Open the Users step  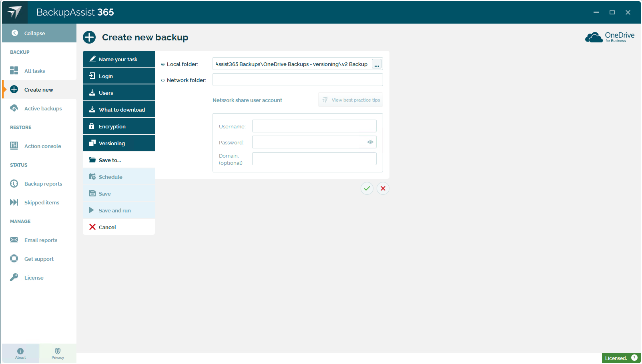point(119,92)
